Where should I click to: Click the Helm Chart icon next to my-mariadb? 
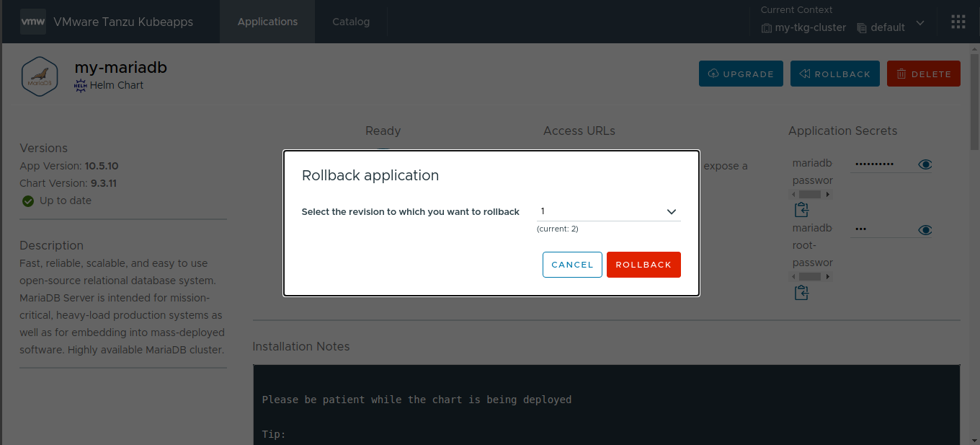click(x=79, y=85)
